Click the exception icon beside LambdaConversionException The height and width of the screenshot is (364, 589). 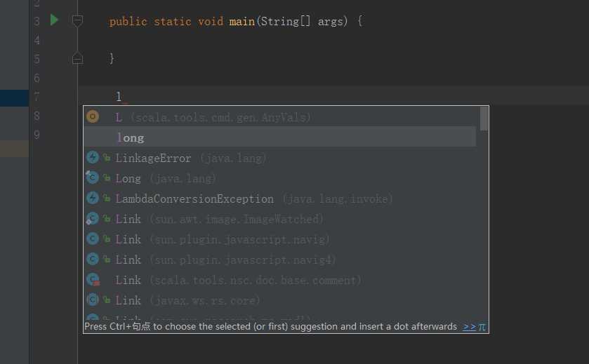point(92,198)
